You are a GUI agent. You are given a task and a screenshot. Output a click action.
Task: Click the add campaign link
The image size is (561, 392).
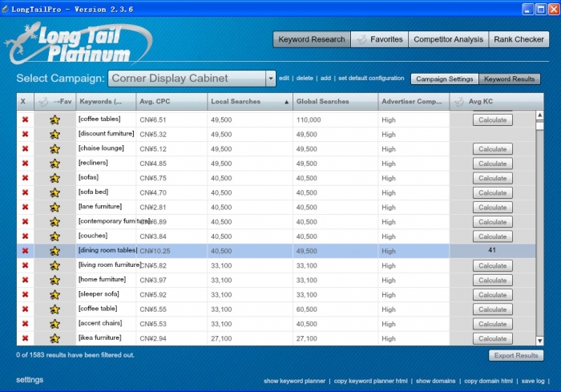click(x=325, y=78)
